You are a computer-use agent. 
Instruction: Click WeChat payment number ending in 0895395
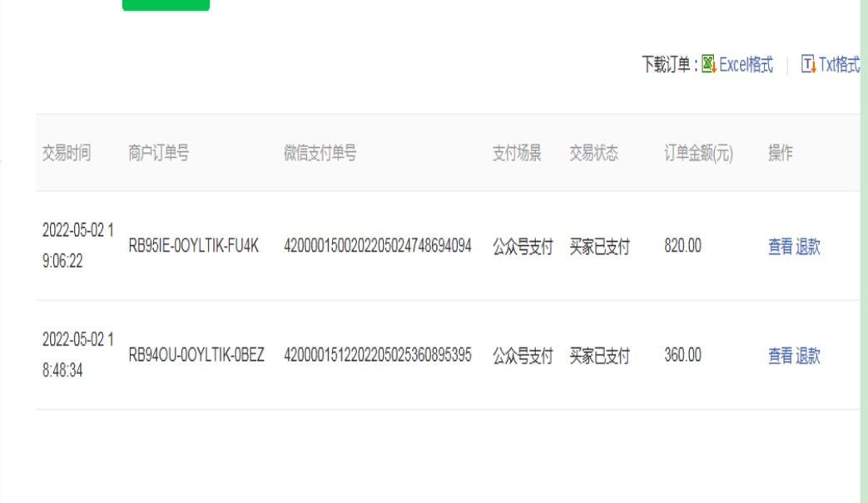tap(378, 356)
